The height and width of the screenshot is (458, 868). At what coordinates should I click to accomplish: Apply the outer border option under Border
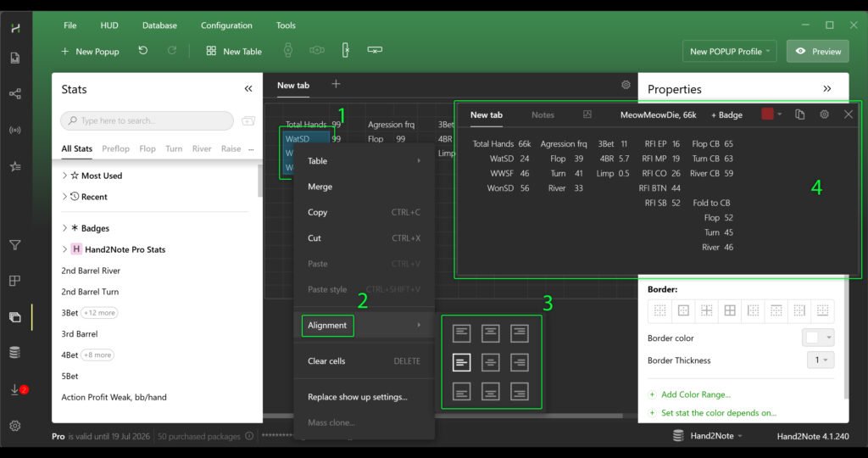682,311
